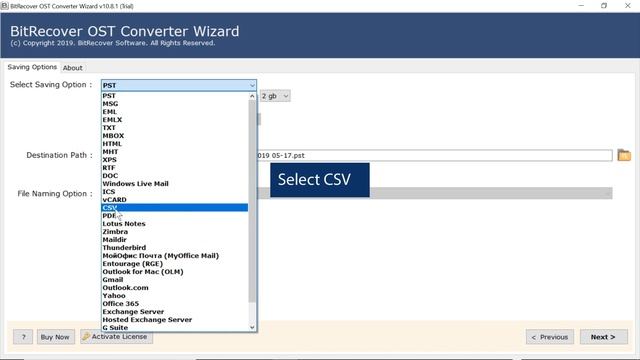This screenshot has width=640, height=360.
Task: Close the OST Converter Wizard window
Action: tap(628, 6)
